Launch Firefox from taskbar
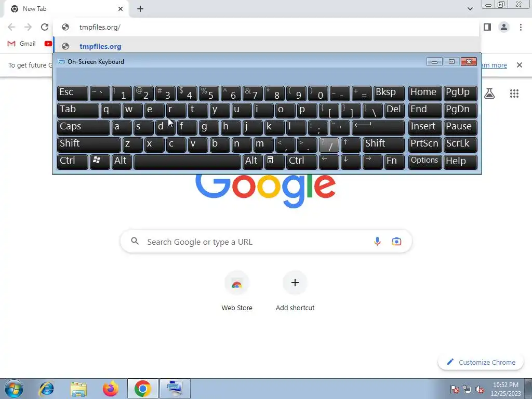Viewport: 532px width, 399px height. 111,389
